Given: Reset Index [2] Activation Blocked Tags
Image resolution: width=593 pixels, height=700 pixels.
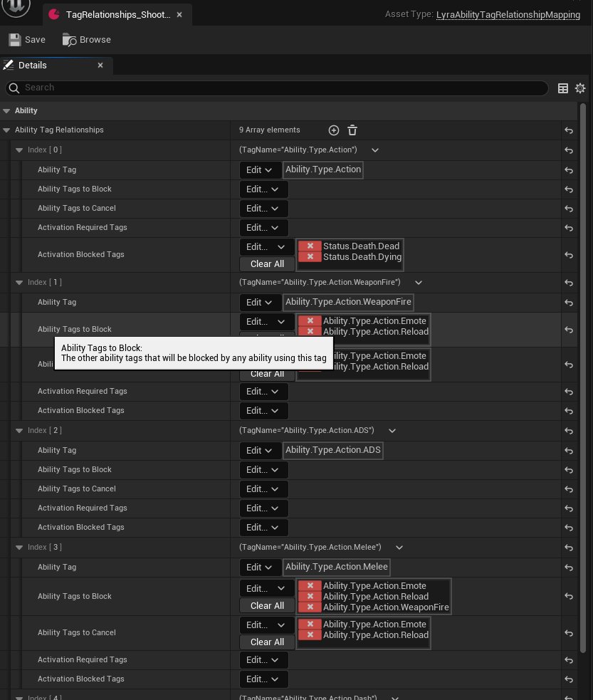Looking at the screenshot, I should tap(569, 528).
